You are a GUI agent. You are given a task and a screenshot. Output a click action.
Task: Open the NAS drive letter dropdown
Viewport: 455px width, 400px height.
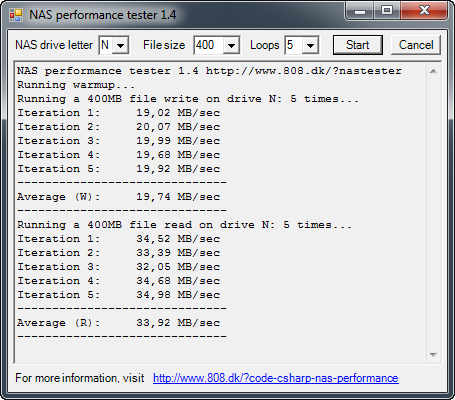pyautogui.click(x=121, y=45)
